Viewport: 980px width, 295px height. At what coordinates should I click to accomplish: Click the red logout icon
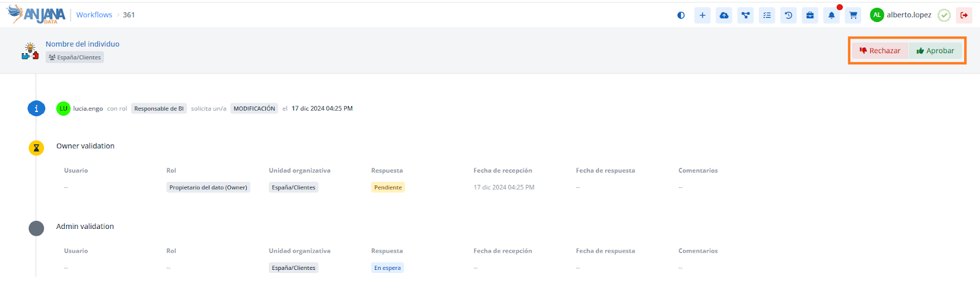[964, 15]
